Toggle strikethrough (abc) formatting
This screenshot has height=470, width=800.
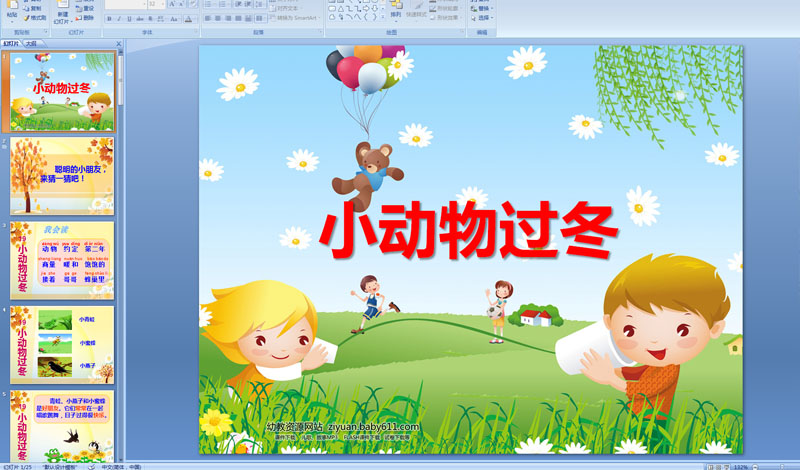coord(140,19)
